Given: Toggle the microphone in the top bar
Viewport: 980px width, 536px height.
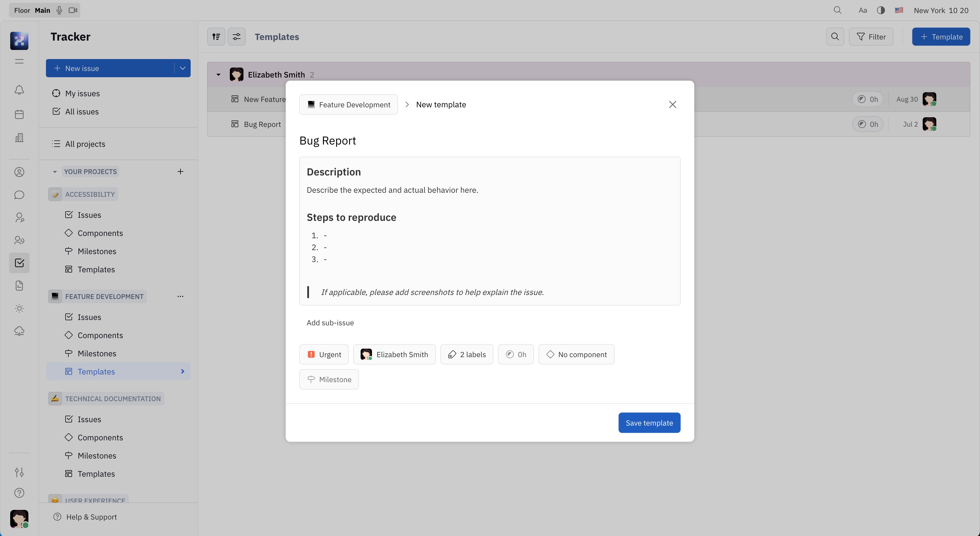Looking at the screenshot, I should click(59, 10).
